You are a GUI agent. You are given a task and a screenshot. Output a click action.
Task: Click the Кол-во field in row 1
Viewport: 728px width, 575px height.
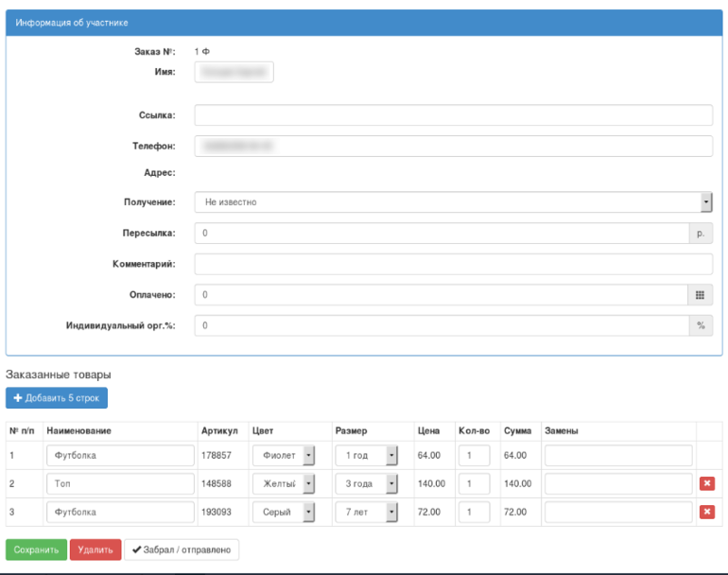pyautogui.click(x=474, y=456)
